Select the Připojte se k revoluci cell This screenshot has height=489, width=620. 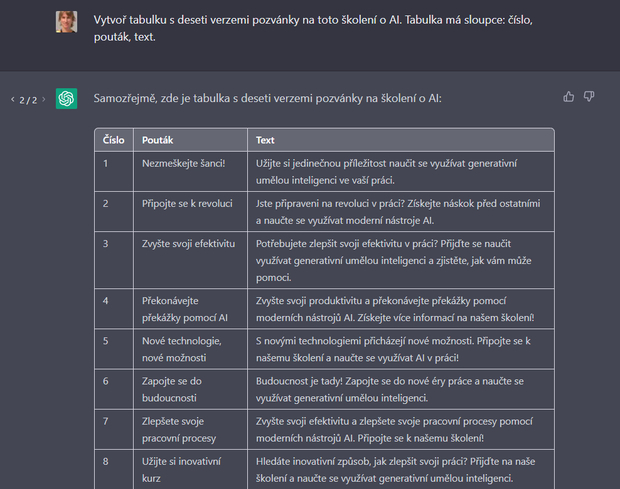tap(189, 203)
